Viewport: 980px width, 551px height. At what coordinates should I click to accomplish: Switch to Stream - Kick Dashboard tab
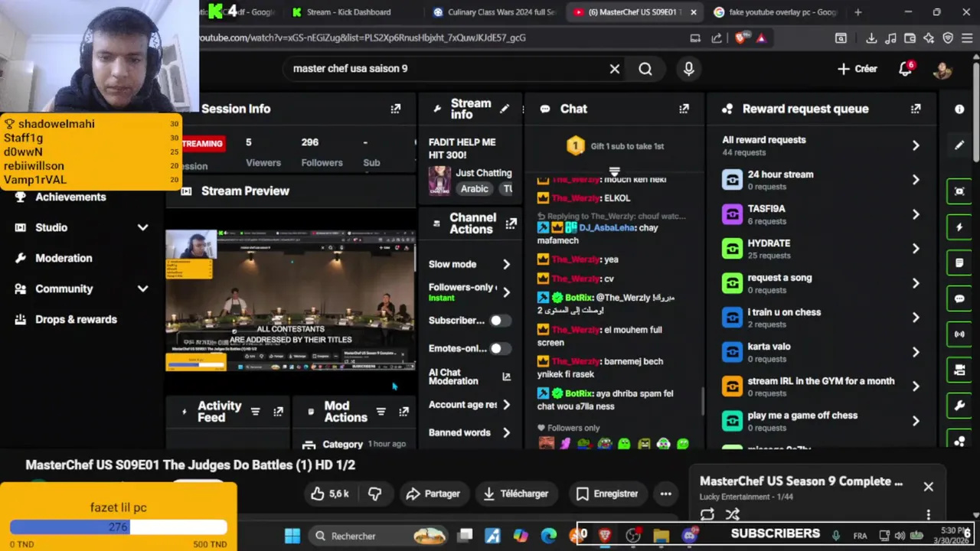(348, 12)
